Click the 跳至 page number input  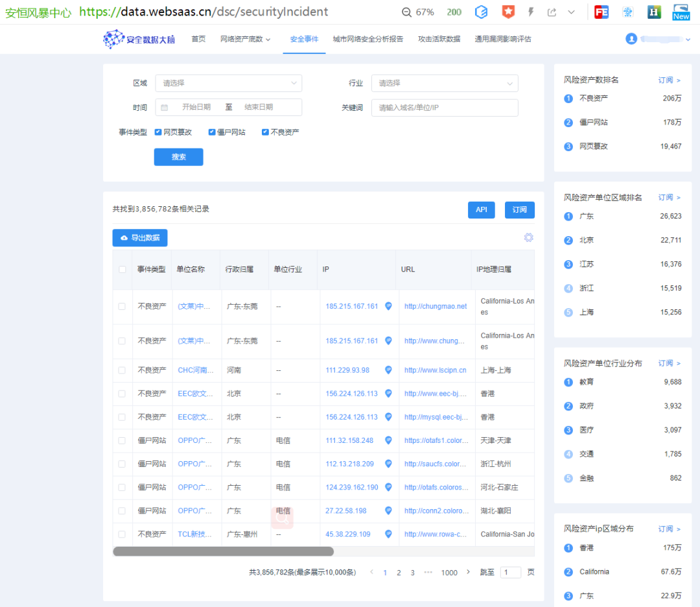(x=510, y=572)
